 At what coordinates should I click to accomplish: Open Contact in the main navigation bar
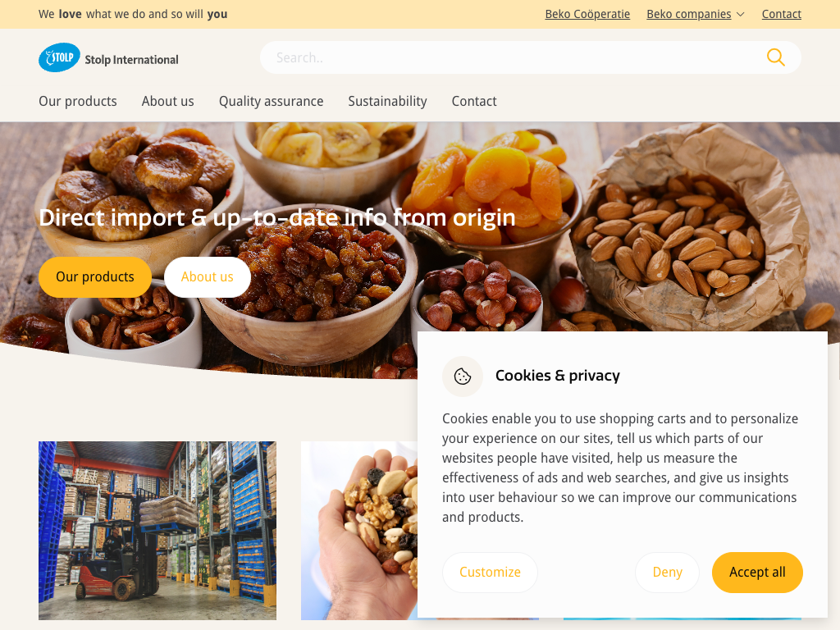[474, 101]
